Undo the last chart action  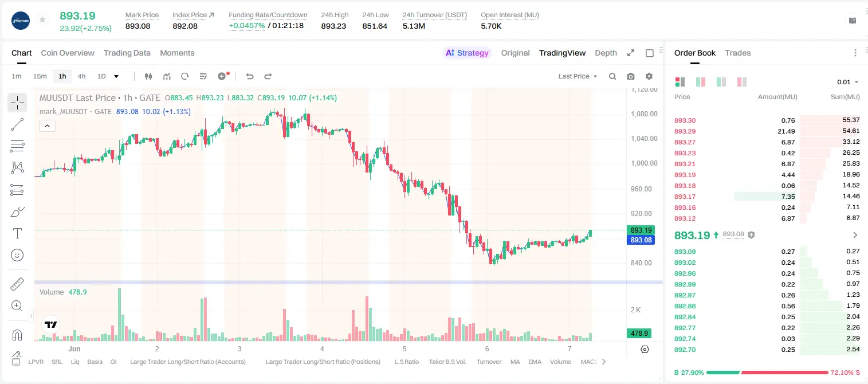250,76
